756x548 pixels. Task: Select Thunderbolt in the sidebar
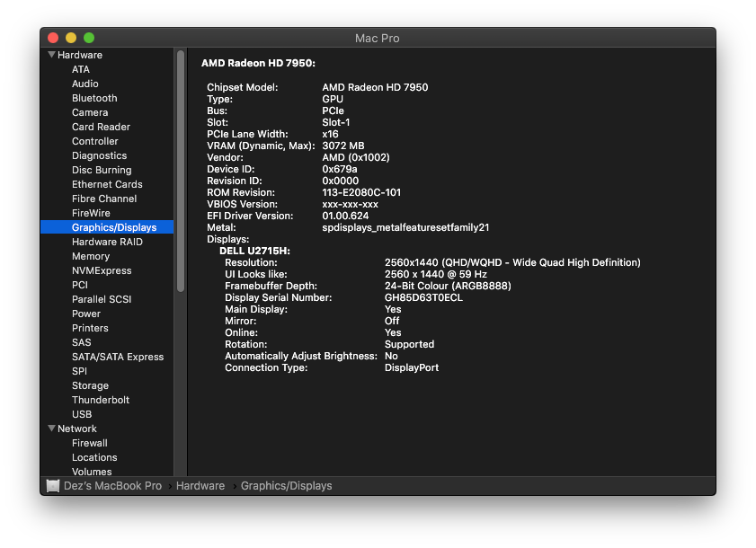coord(101,400)
